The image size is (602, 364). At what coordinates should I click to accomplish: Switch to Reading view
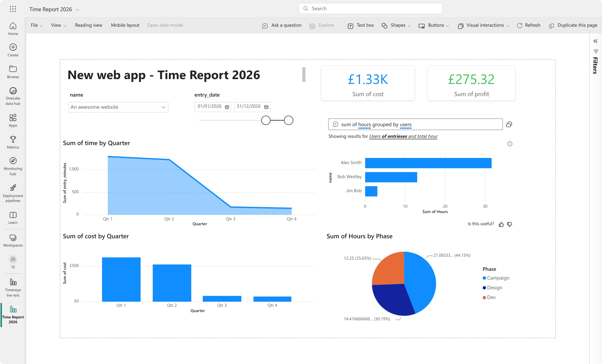(88, 25)
